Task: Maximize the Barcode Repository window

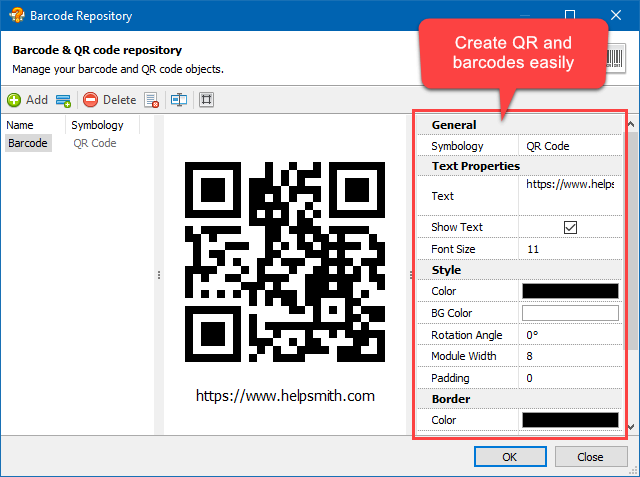Action: tap(570, 16)
